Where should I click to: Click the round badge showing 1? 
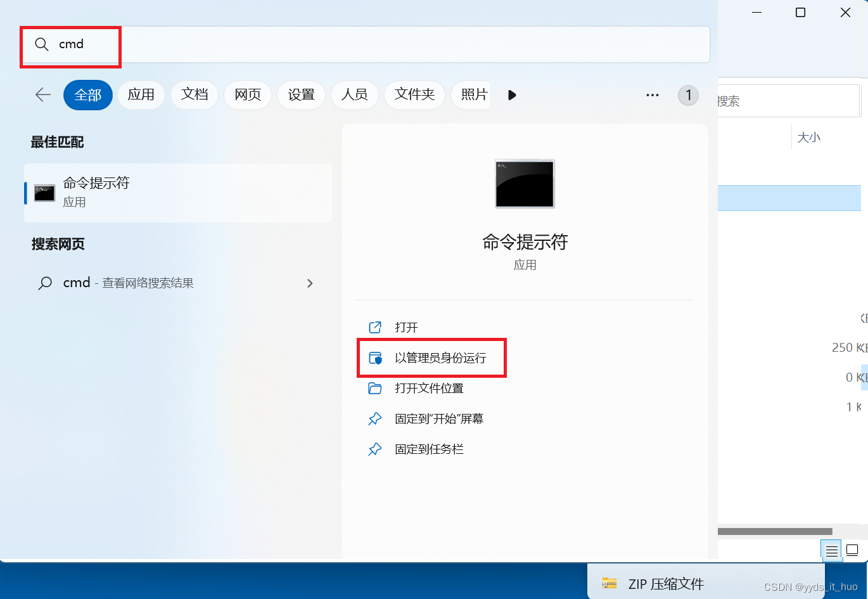[x=689, y=96]
